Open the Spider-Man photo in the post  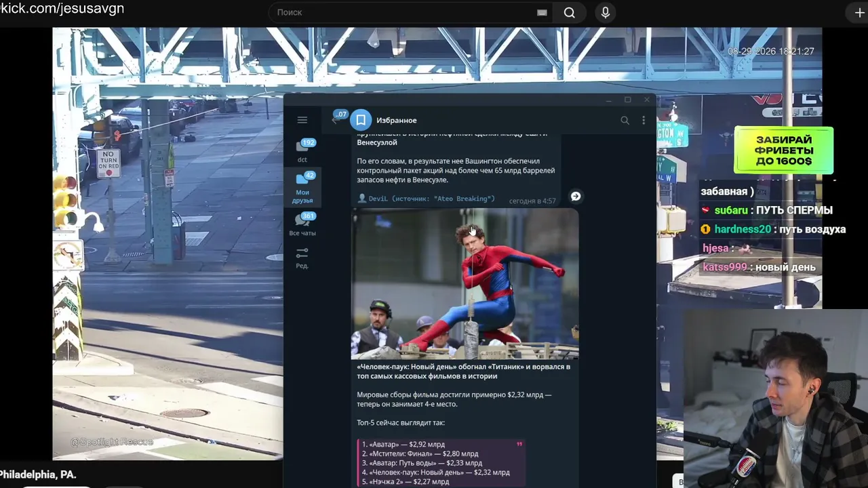tap(465, 283)
